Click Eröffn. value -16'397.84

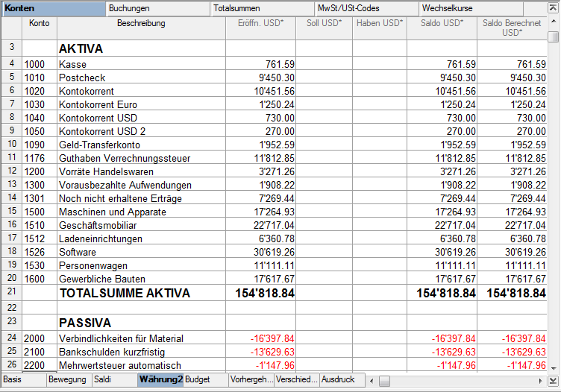point(261,338)
